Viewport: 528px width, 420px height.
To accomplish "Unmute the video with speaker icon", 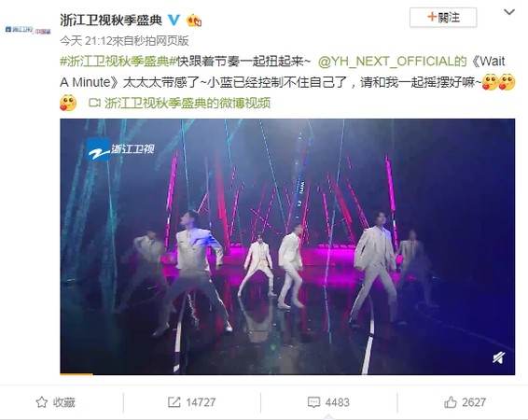I will (499, 357).
